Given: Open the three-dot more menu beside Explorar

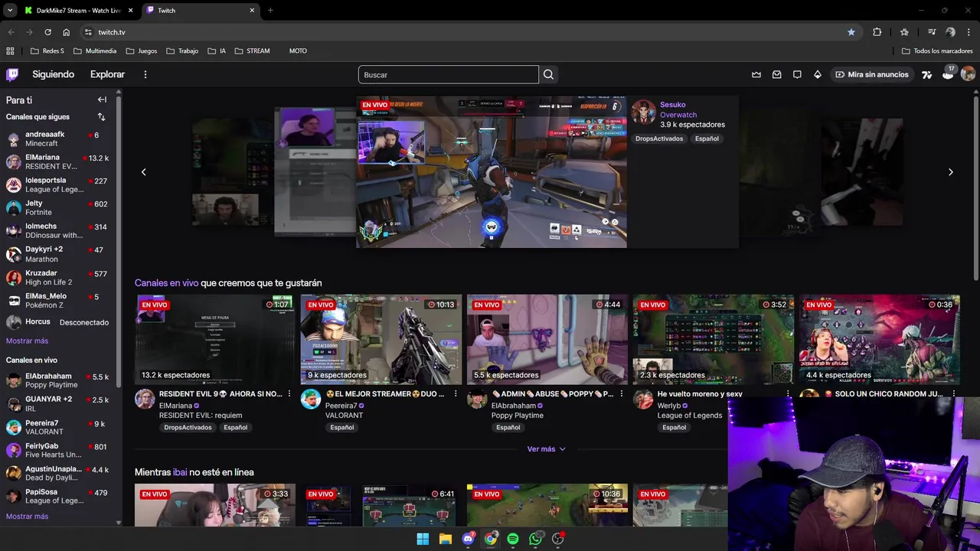Looking at the screenshot, I should click(145, 74).
